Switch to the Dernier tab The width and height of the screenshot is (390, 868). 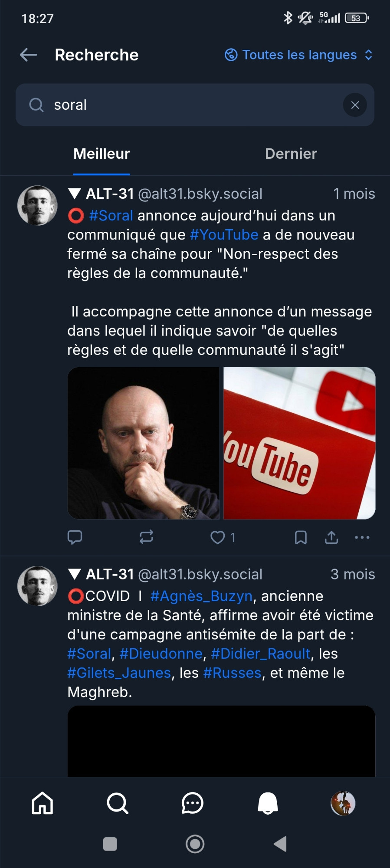click(291, 154)
